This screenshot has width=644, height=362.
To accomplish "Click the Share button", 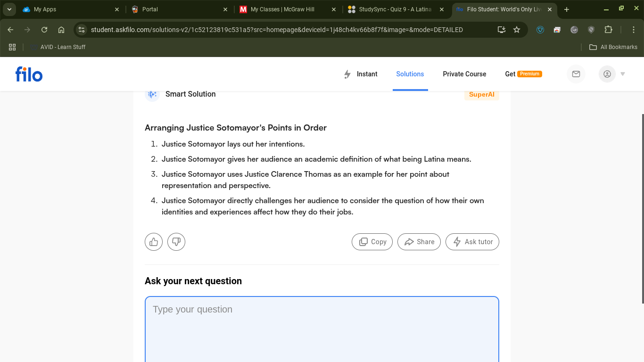I will (x=419, y=242).
